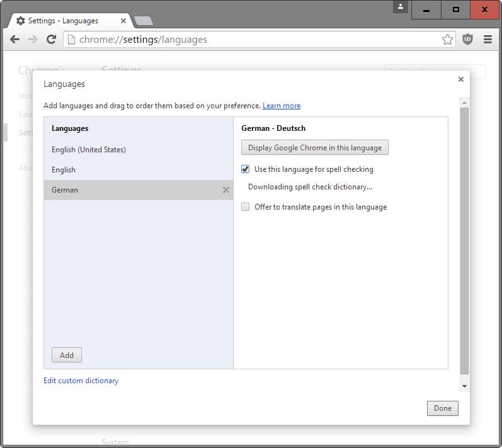Click the Downloading spell check dictionary text
The height and width of the screenshot is (448, 502).
click(310, 187)
